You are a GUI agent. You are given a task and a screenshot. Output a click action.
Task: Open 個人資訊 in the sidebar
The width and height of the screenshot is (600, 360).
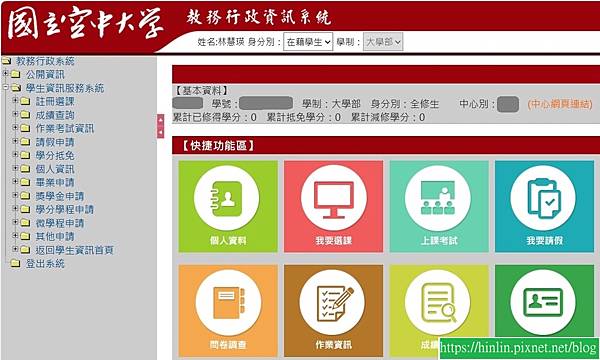55,169
